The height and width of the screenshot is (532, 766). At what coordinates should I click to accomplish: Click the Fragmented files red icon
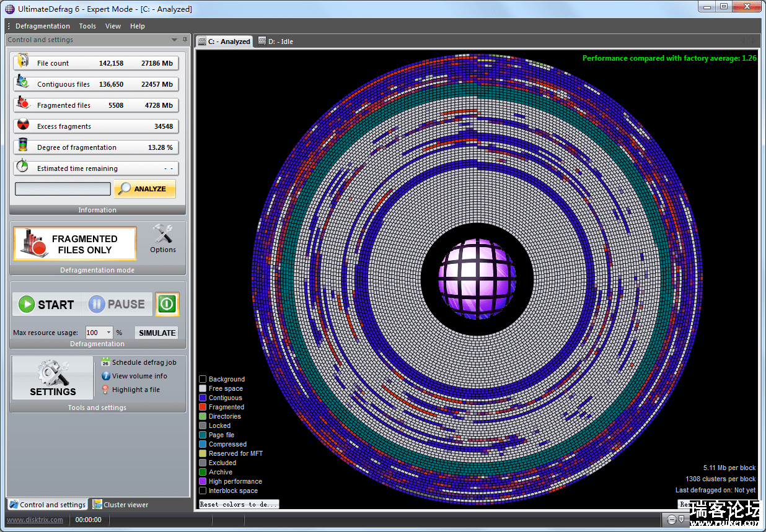[23, 103]
